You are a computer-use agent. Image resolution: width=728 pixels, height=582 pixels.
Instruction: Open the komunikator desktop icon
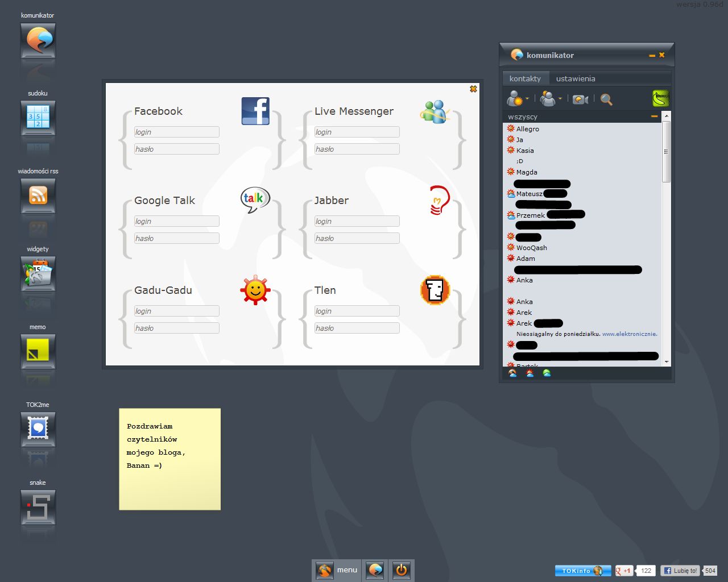[x=38, y=40]
